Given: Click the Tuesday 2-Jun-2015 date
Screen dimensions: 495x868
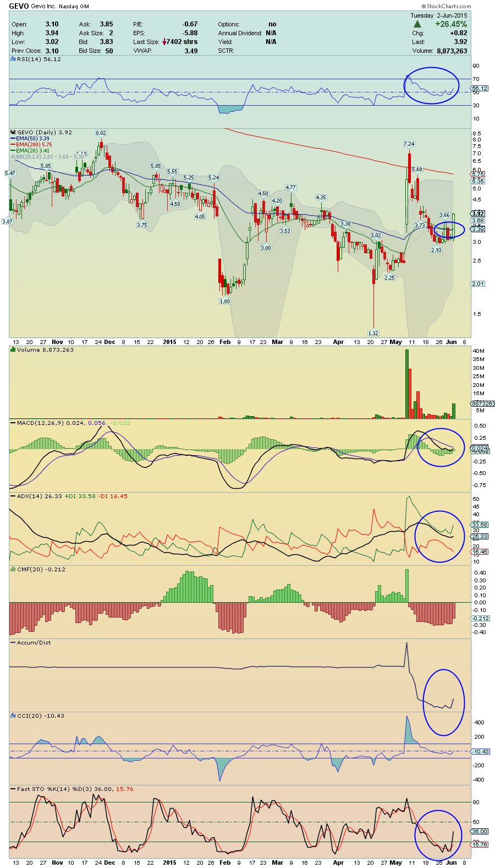Looking at the screenshot, I should click(439, 15).
